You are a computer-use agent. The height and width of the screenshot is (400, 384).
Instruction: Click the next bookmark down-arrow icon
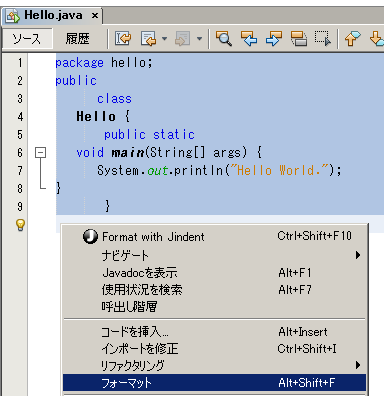[x=377, y=38]
